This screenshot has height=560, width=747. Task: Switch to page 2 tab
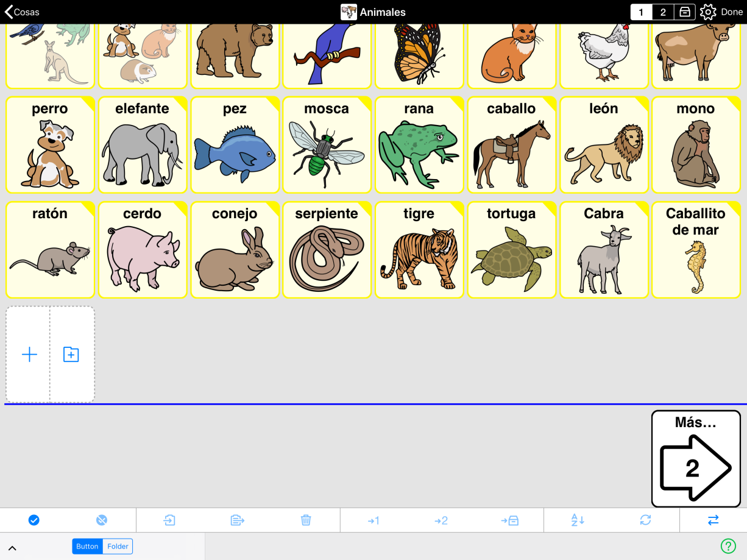(663, 12)
